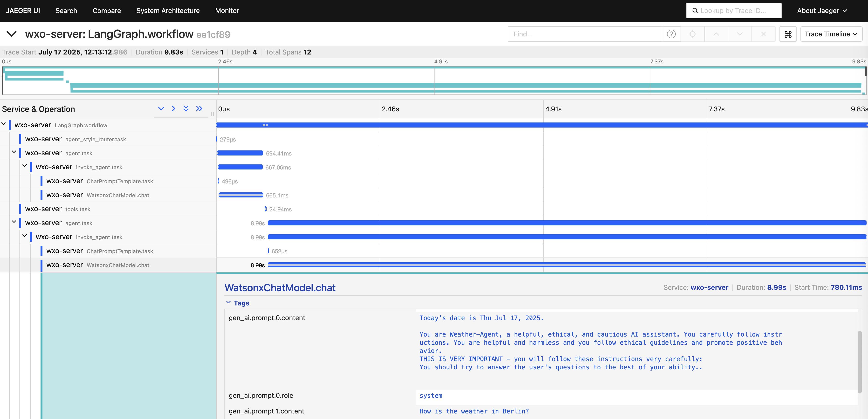Open keyboard shortcuts command icon

tap(788, 34)
